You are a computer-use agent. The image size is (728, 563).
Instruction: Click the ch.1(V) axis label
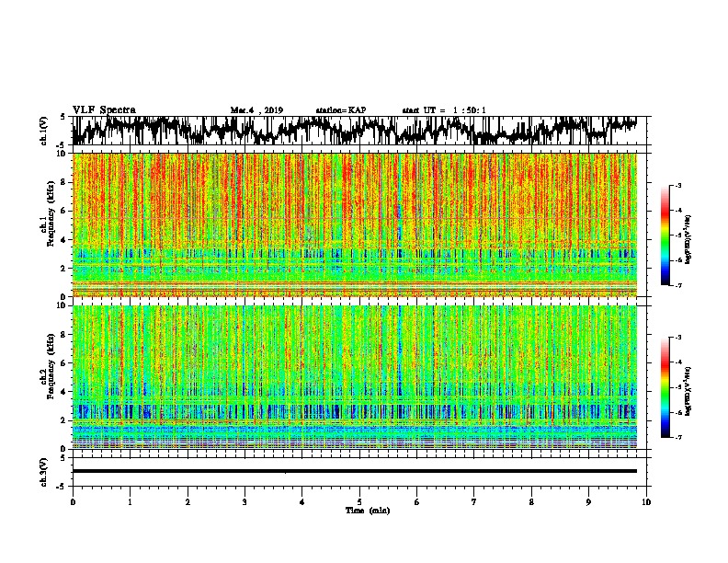point(43,131)
